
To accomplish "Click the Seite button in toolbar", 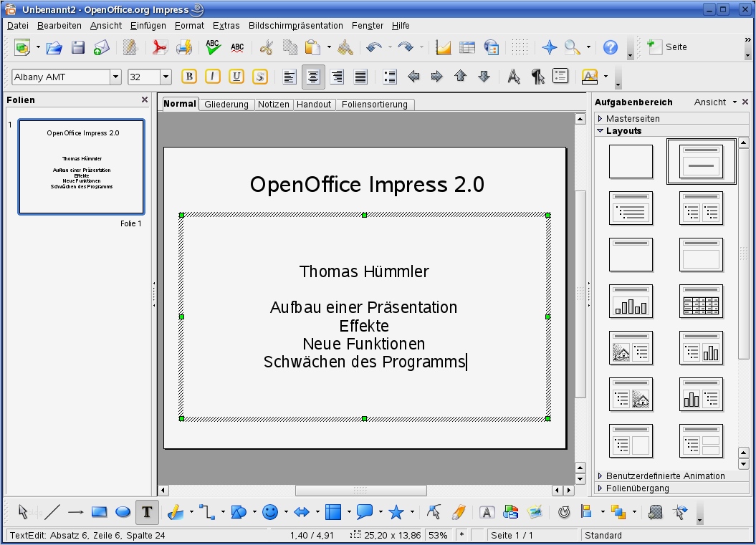I will click(x=668, y=47).
